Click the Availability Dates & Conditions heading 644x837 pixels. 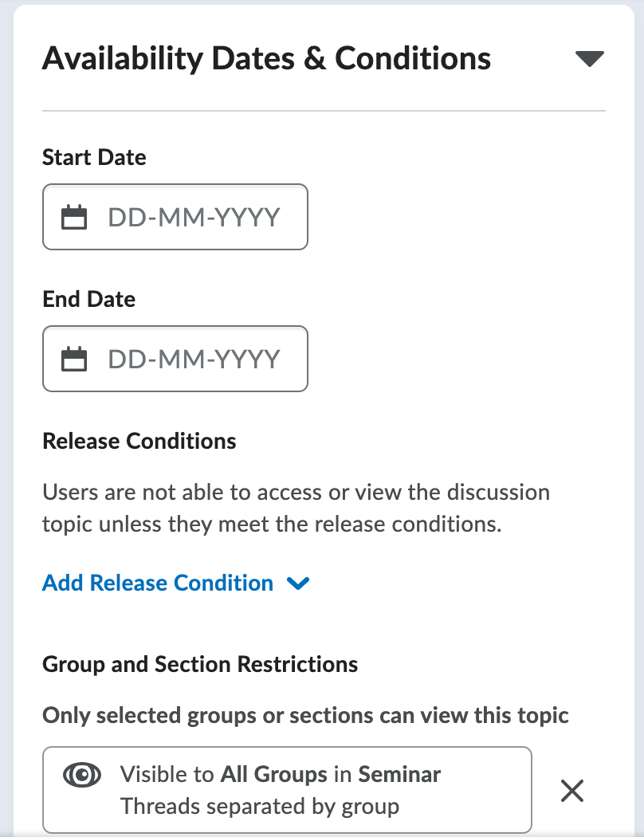(x=266, y=59)
